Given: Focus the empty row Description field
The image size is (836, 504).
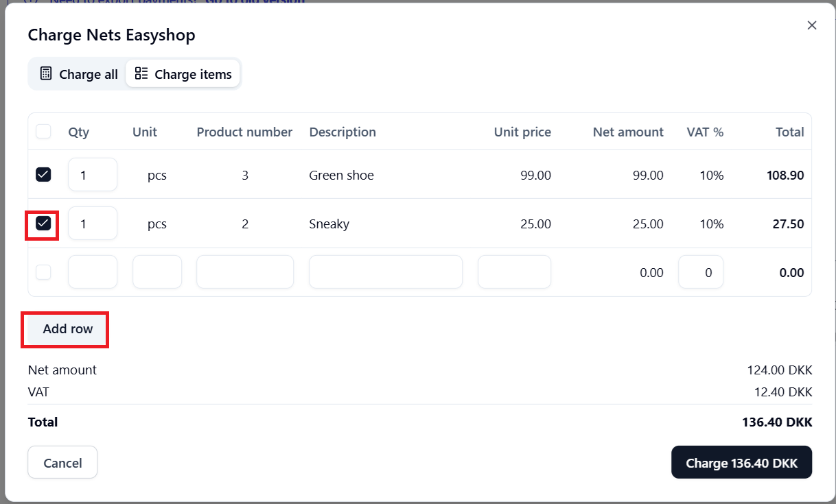Looking at the screenshot, I should coord(386,272).
